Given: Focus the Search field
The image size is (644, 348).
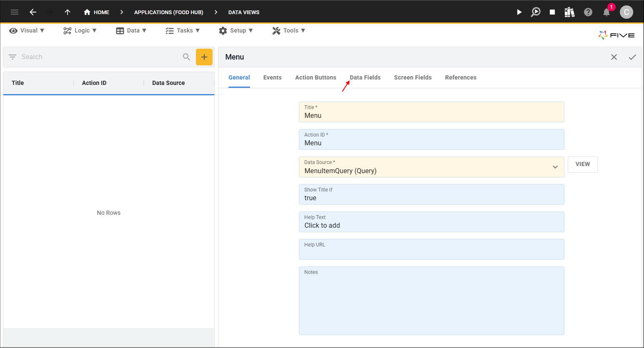Looking at the screenshot, I should (x=100, y=57).
